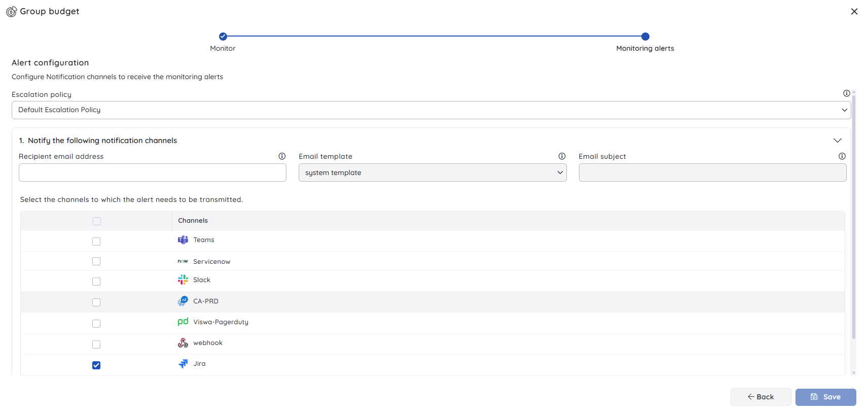This screenshot has width=868, height=412.
Task: Click the Servicenow channel logo
Action: 183,261
